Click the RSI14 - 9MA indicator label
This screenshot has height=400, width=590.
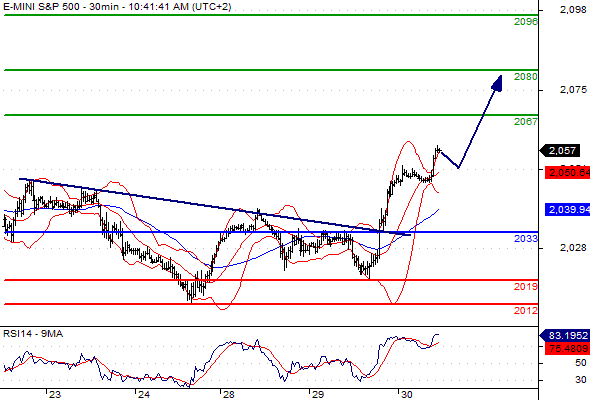point(33,334)
